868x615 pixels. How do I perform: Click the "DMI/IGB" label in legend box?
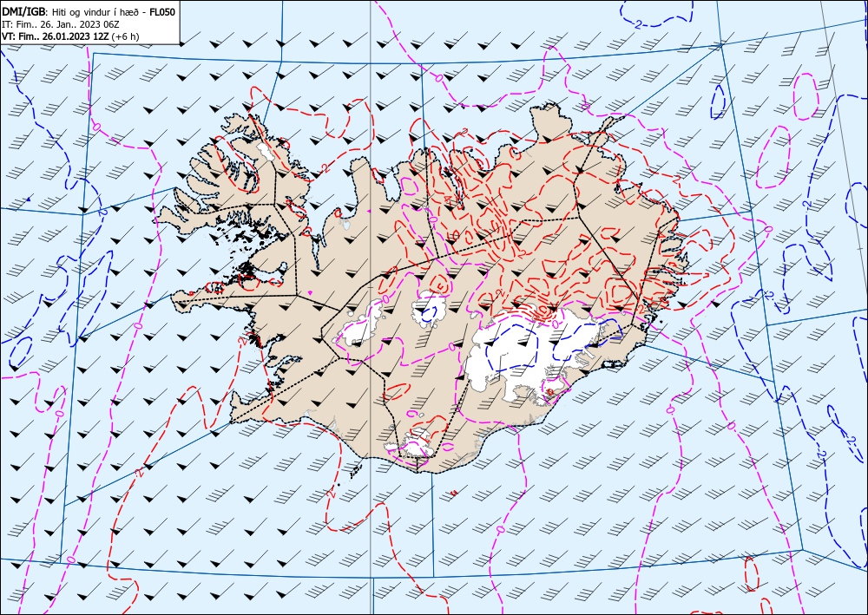[23, 11]
